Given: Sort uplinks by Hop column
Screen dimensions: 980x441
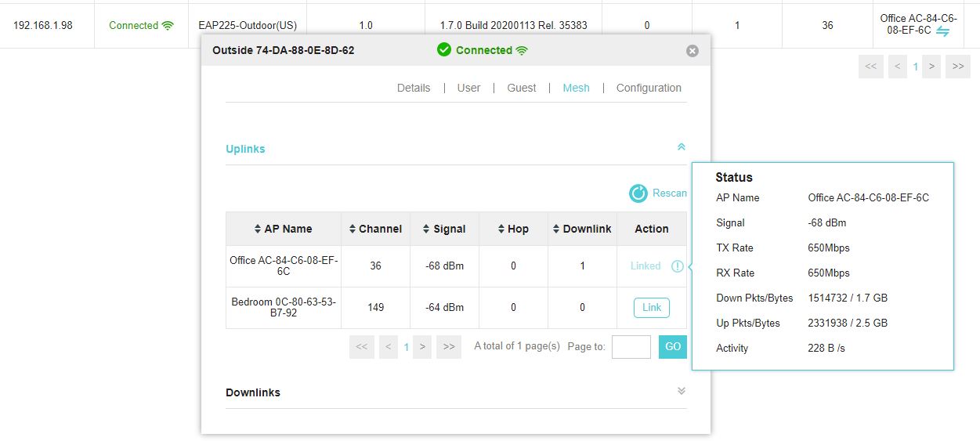Looking at the screenshot, I should (x=513, y=229).
